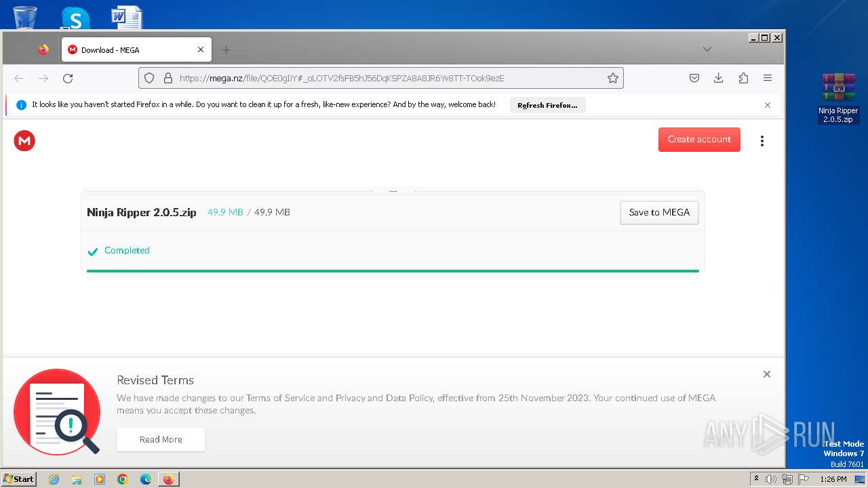Click the Create account button
Viewport: 868px width, 488px height.
point(699,140)
